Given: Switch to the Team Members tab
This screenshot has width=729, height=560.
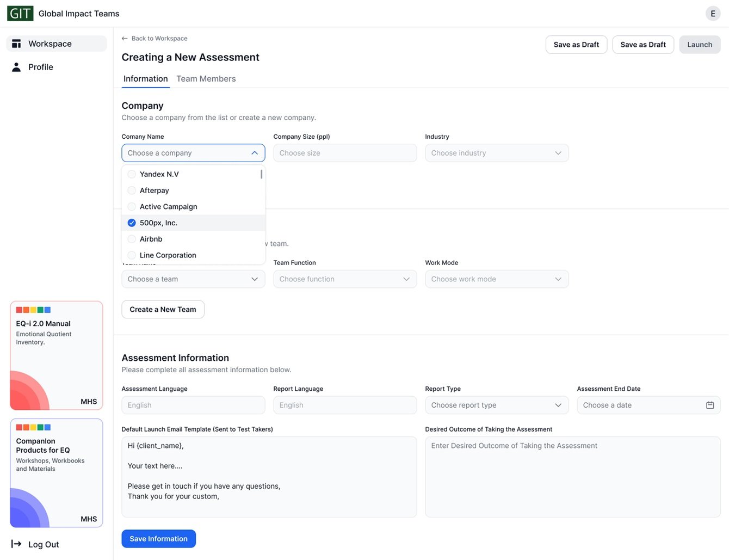Looking at the screenshot, I should point(206,79).
